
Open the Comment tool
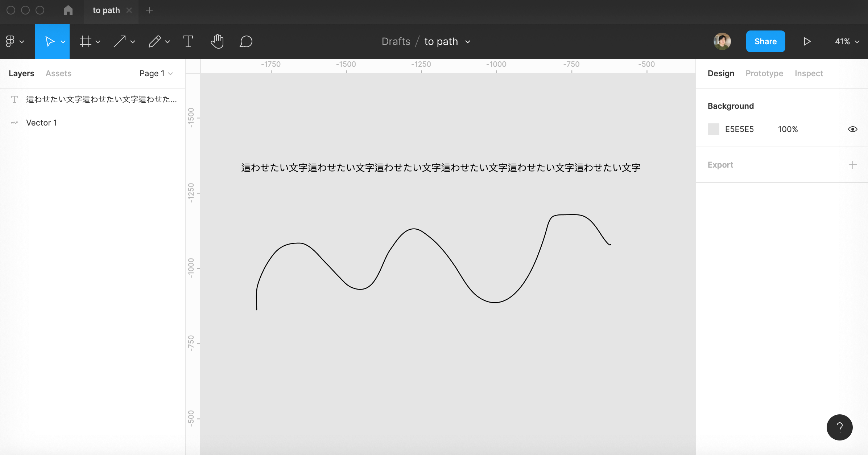coord(246,41)
